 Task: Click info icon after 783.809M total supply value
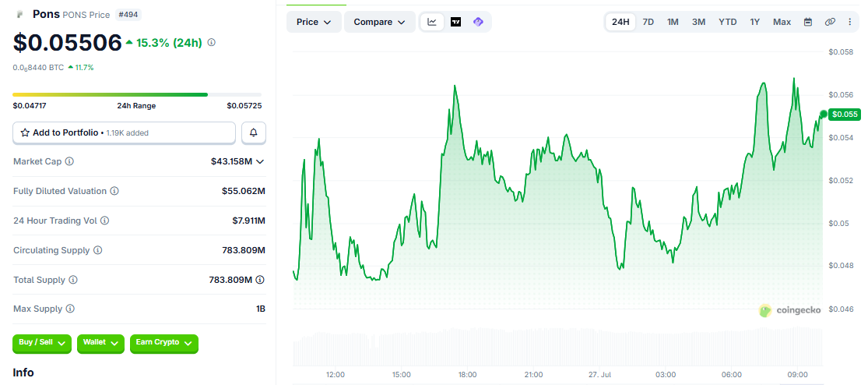coord(260,280)
